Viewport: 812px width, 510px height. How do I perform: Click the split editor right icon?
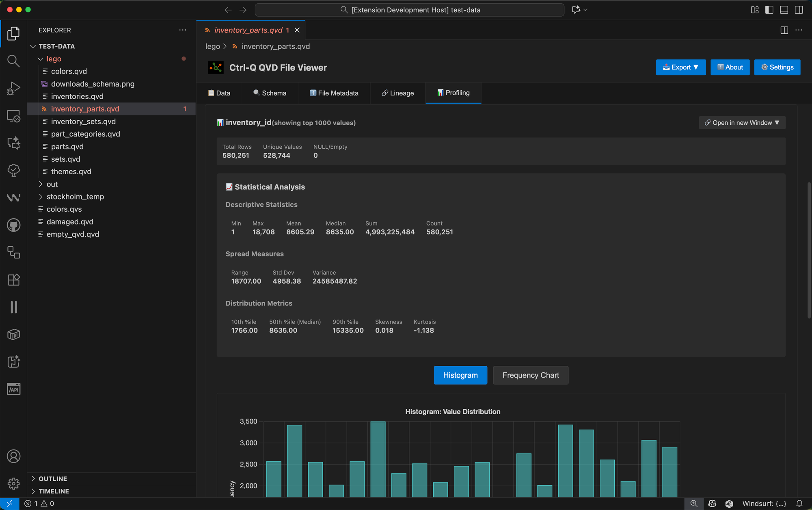[784, 30]
